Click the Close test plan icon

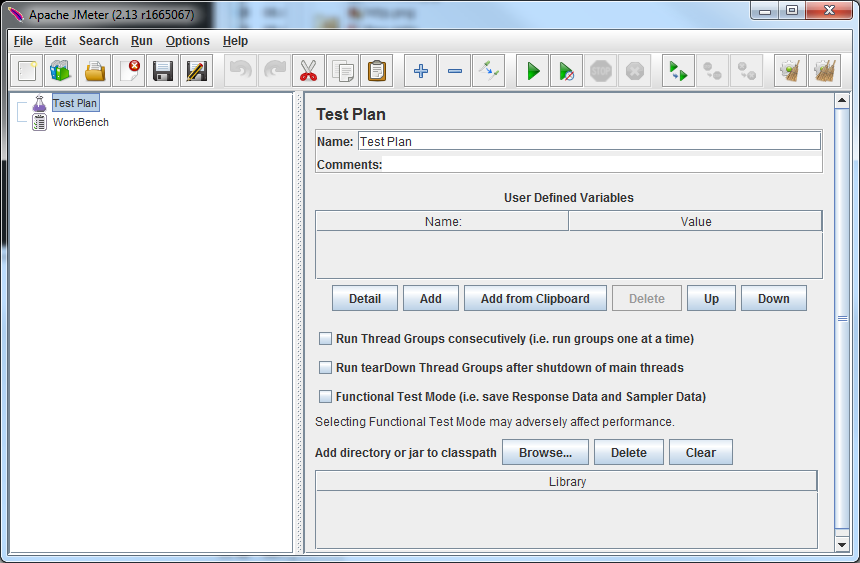click(129, 71)
